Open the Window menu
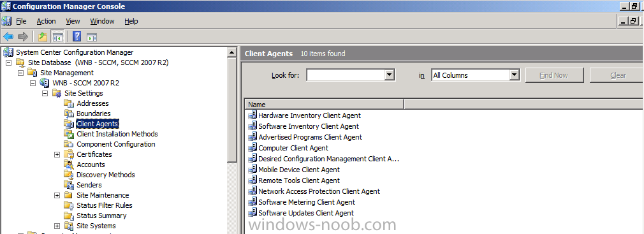644x234 pixels. click(102, 21)
